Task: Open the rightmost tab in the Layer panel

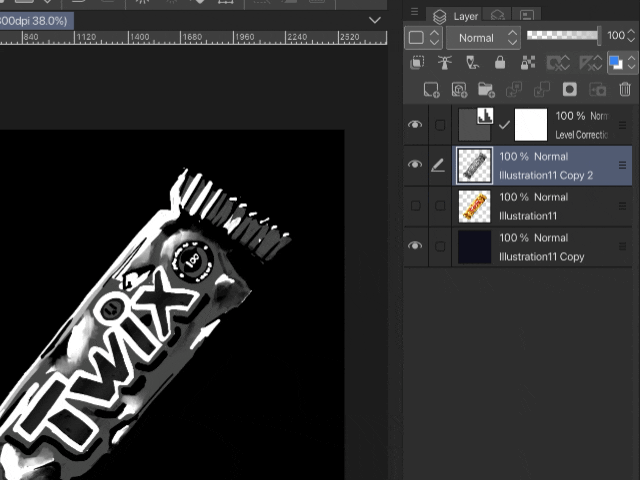Action: point(527,16)
